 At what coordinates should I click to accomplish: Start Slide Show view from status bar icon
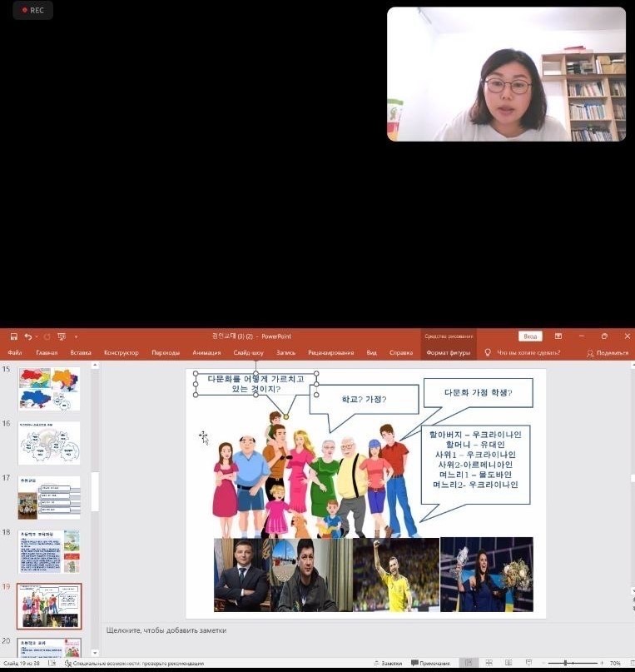pos(528,663)
